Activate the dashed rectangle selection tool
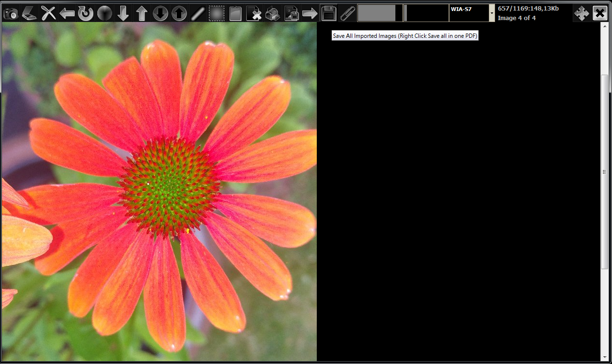612x364 pixels. click(x=217, y=13)
